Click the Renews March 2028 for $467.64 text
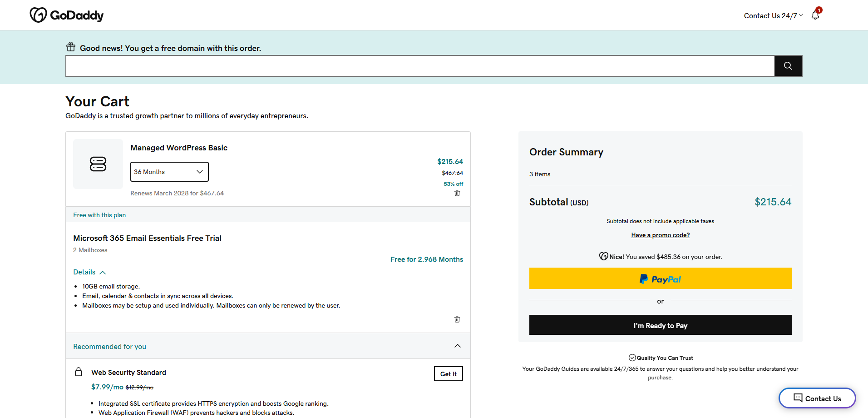The width and height of the screenshot is (868, 418). 177,193
